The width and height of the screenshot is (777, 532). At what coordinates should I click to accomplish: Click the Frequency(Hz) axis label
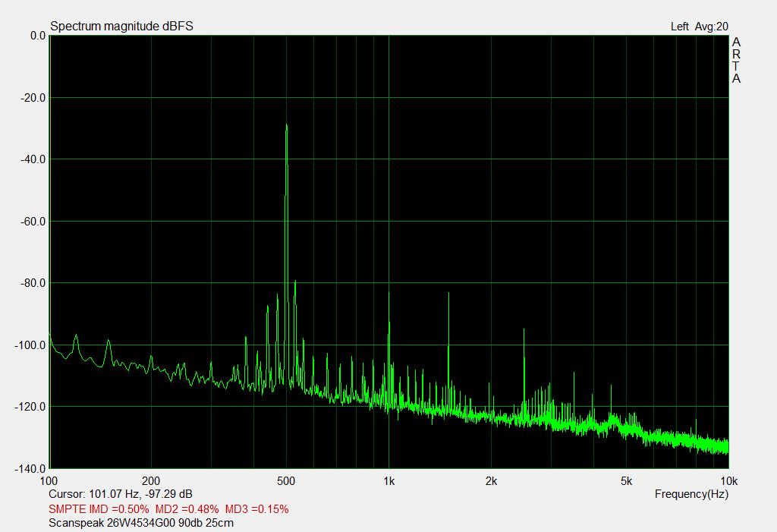coord(691,494)
